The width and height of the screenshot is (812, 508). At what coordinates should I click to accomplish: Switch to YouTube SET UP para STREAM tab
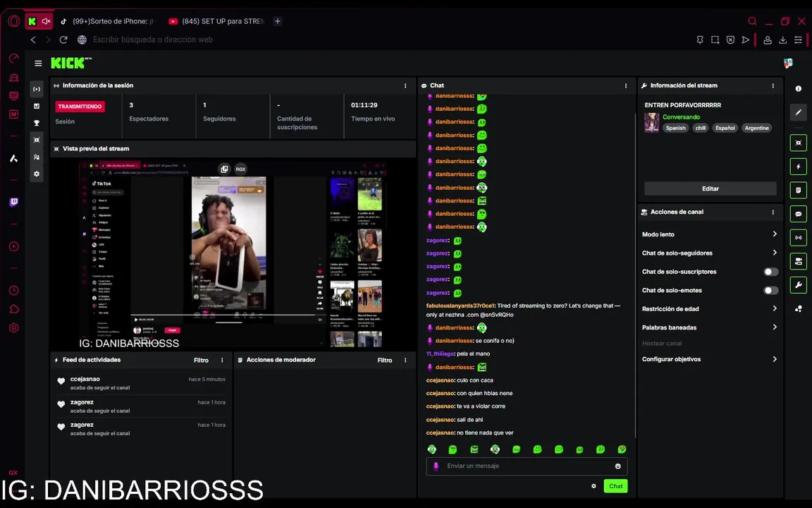pyautogui.click(x=216, y=21)
